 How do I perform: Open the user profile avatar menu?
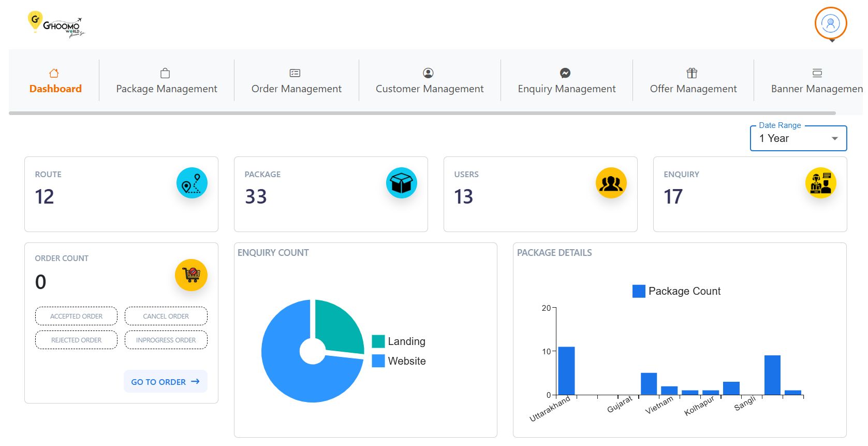point(830,23)
